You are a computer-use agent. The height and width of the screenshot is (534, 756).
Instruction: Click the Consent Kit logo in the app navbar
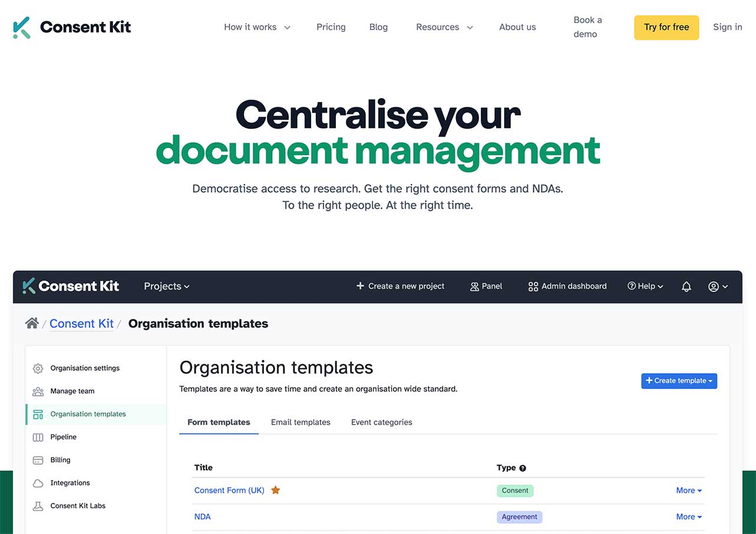[71, 286]
